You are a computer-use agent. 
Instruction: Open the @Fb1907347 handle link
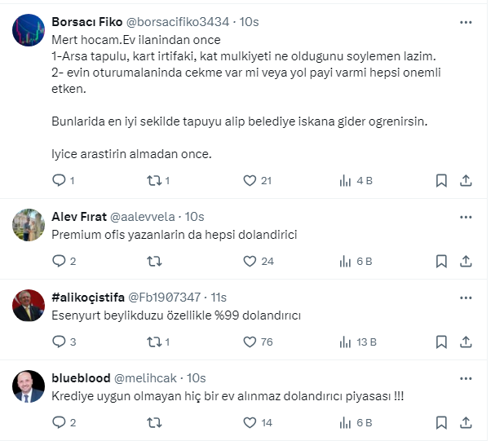pos(163,298)
